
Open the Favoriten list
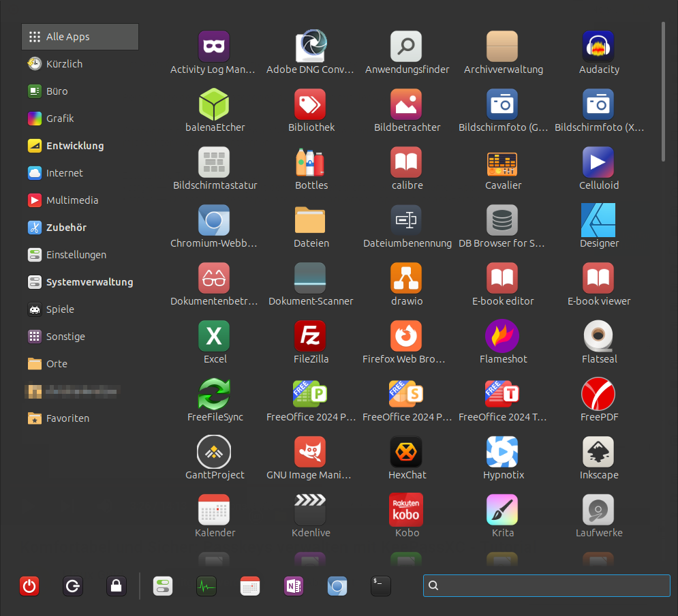(x=80, y=418)
